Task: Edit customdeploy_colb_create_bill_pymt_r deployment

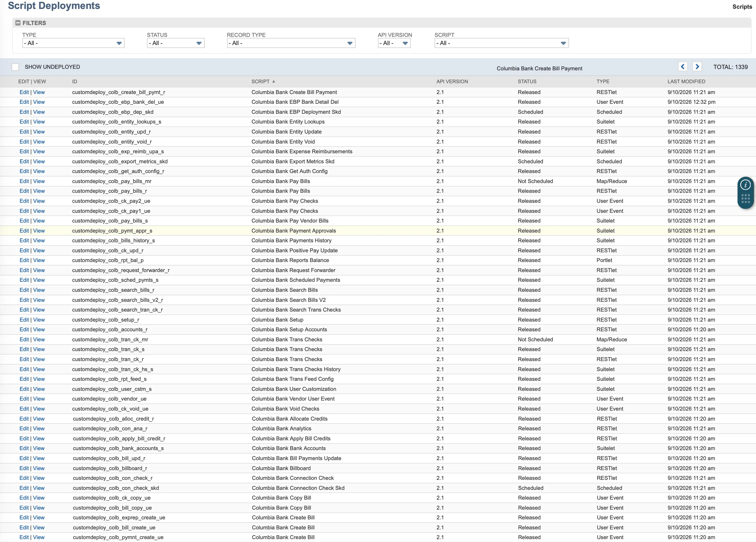Action: tap(24, 92)
